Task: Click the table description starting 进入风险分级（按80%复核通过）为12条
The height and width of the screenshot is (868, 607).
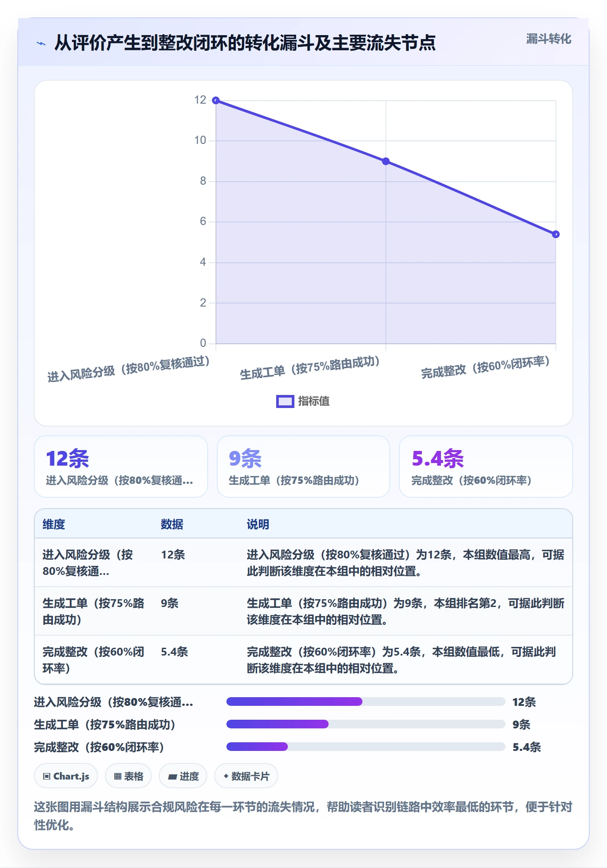Action: pyautogui.click(x=405, y=563)
